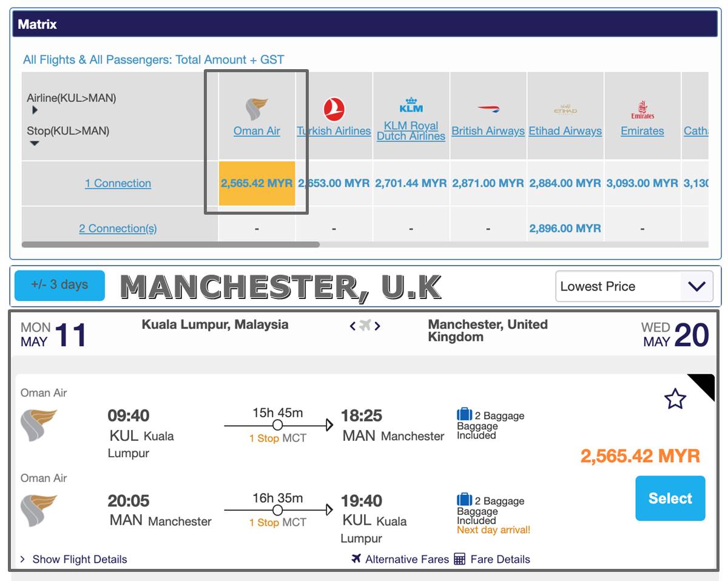This screenshot has height=581, width=728.
Task: Click the British Airways logo in matrix
Action: [488, 110]
